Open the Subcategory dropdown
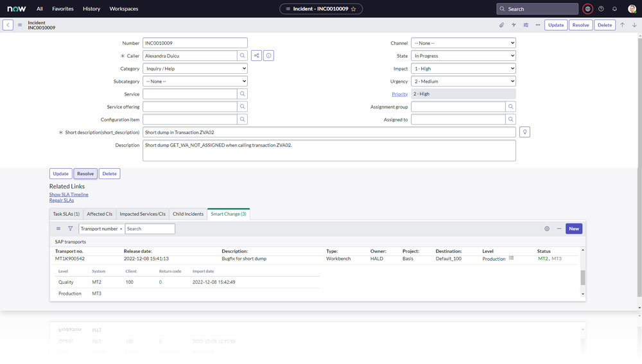The width and height of the screenshot is (642, 364). pyautogui.click(x=195, y=81)
